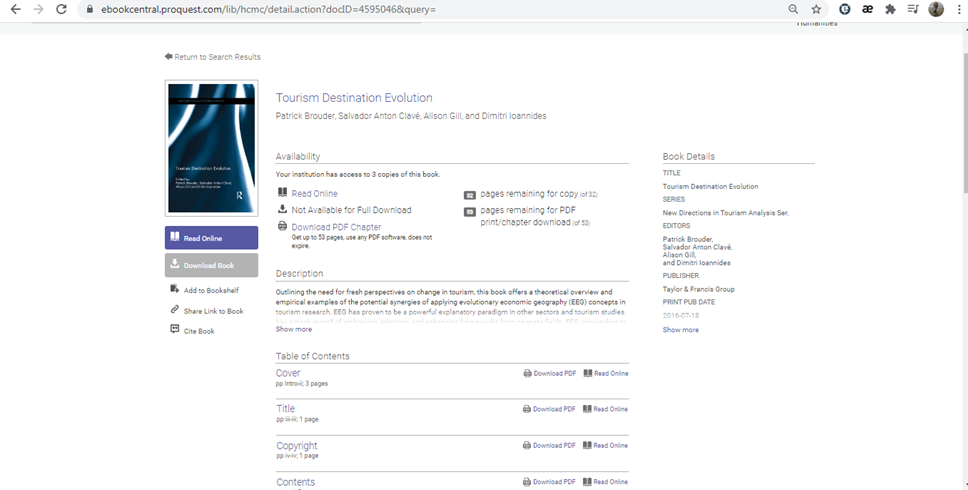
Task: Click the printer icon beside Download PDF Chapter
Action: click(x=282, y=226)
